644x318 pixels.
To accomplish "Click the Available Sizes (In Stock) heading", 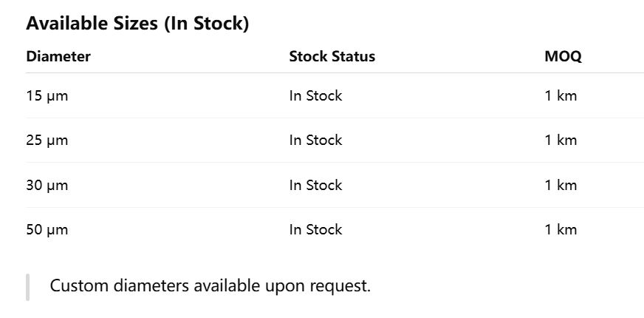I will [x=137, y=24].
